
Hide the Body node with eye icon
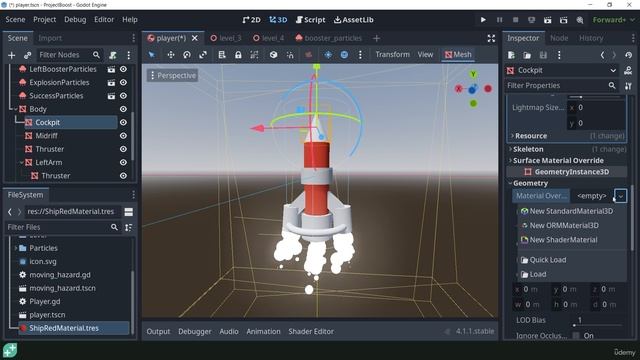123,109
